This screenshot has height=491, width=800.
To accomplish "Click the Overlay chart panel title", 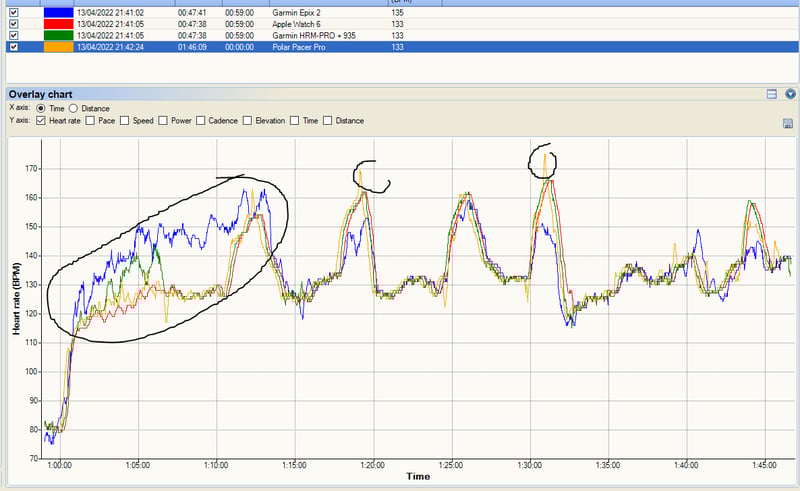I will [40, 94].
